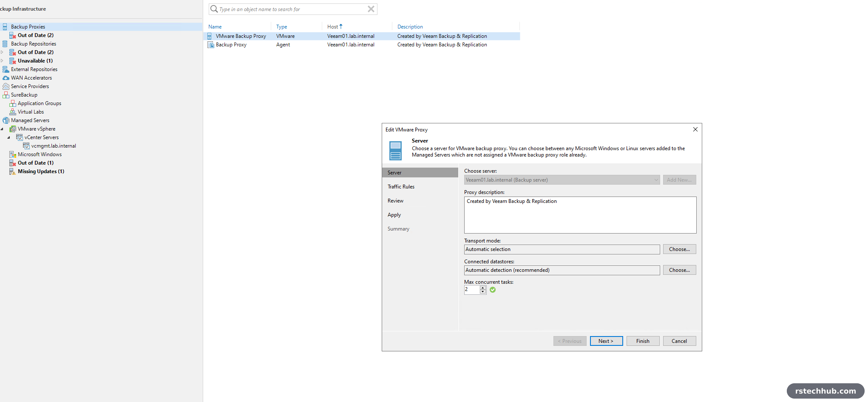Viewport: 868px width, 402px height.
Task: Click the Proxy description text area
Action: (580, 215)
